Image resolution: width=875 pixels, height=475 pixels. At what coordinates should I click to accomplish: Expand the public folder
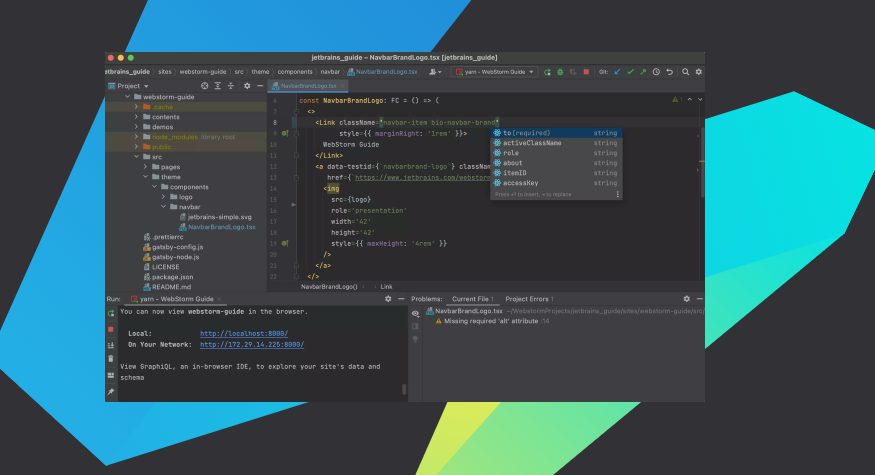(x=137, y=147)
